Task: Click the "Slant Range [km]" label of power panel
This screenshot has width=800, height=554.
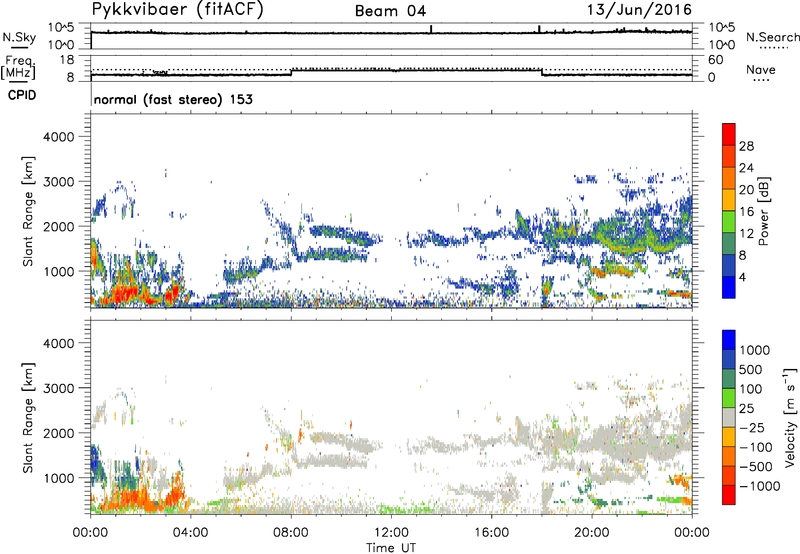Action: click(x=28, y=211)
